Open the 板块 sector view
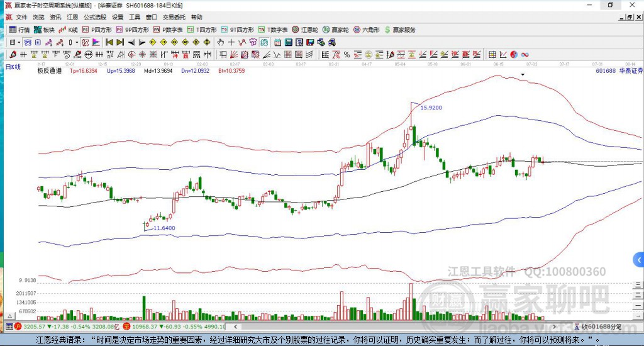The width and height of the screenshot is (644, 346). pyautogui.click(x=45, y=30)
